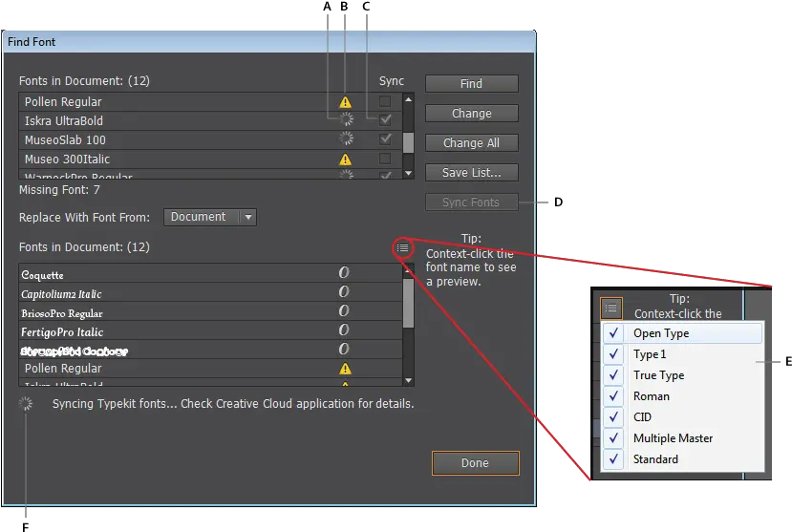Click the OpenType icon beside Coquette
Screen dimensions: 792x532
[344, 272]
